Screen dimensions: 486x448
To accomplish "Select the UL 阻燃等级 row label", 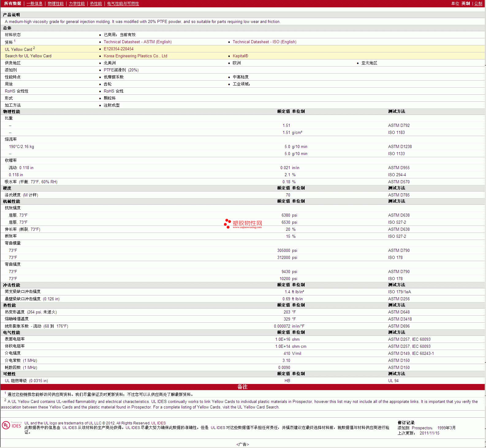I will point(26,381).
